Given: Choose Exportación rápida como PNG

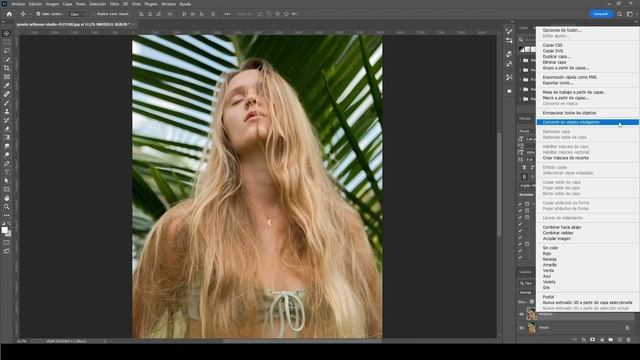Looking at the screenshot, I should point(570,77).
